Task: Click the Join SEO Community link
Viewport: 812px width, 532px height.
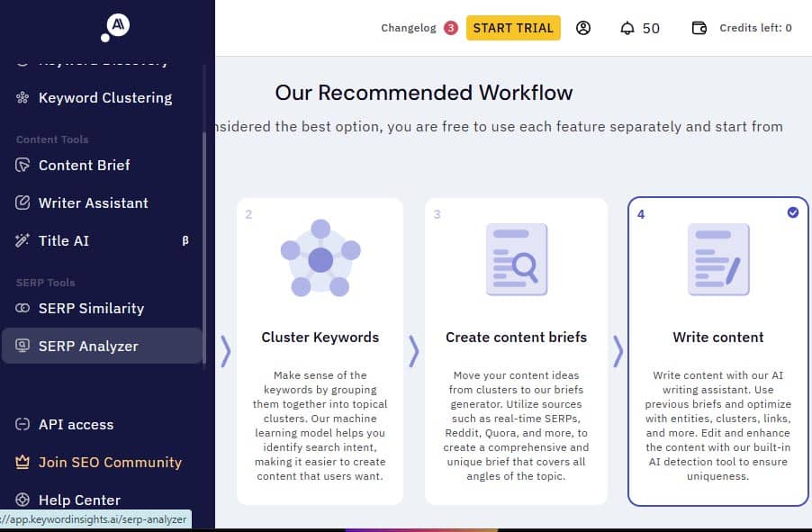Action: [x=110, y=463]
